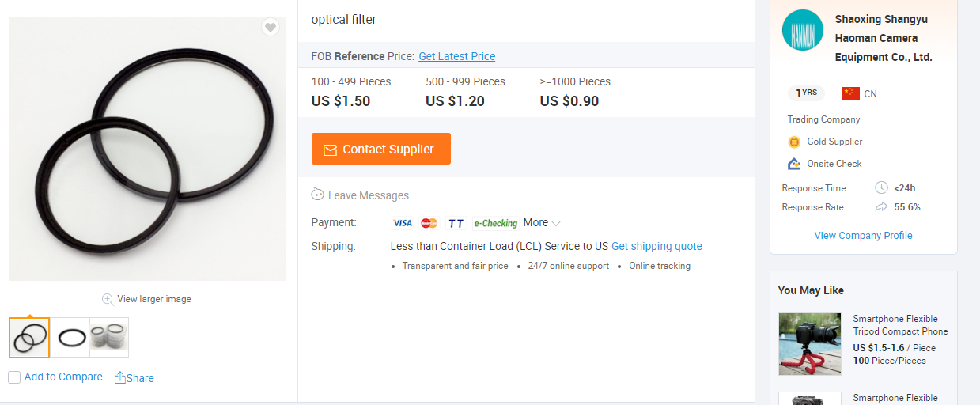Click the Gold Supplier badge icon
The image size is (980, 405).
pos(794,142)
